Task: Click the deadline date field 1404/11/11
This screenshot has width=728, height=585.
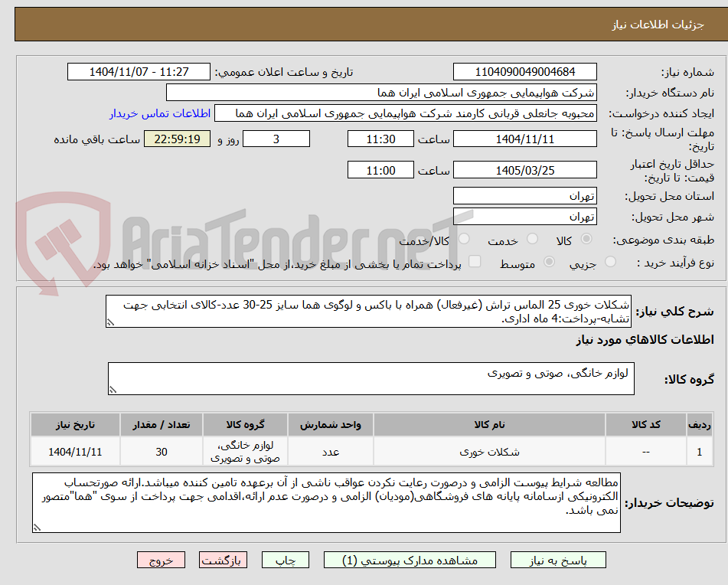Action: (x=525, y=139)
